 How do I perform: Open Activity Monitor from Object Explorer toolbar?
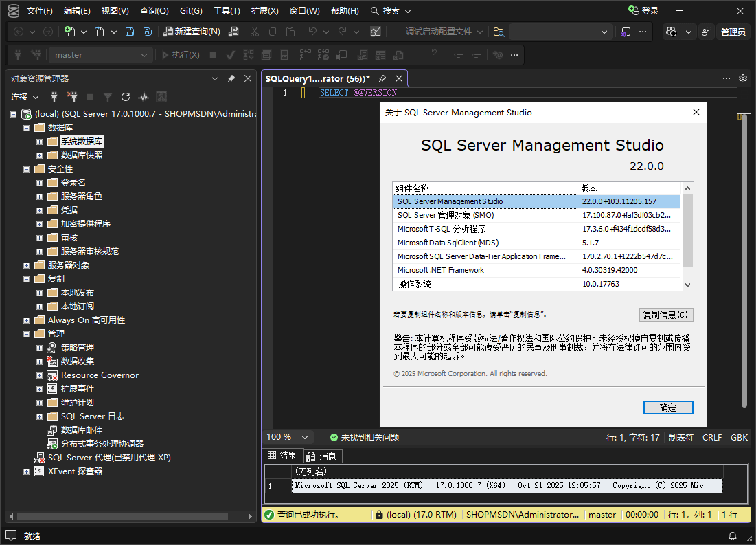click(144, 97)
